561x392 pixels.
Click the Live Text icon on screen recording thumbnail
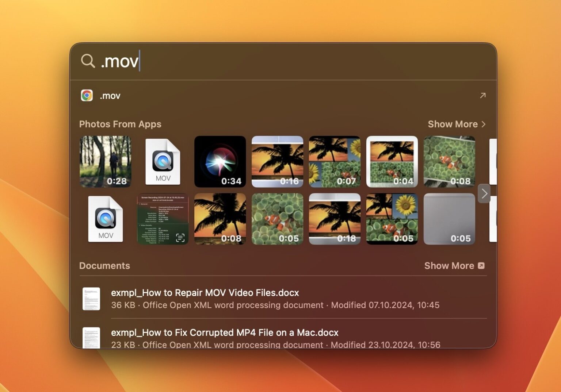180,237
